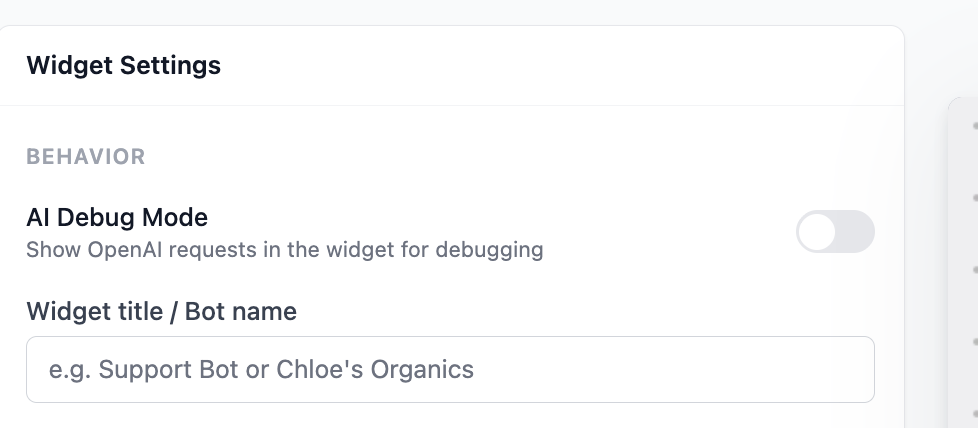Click the second dot in the right panel
Viewport: 978px width, 428px height.
point(974,197)
